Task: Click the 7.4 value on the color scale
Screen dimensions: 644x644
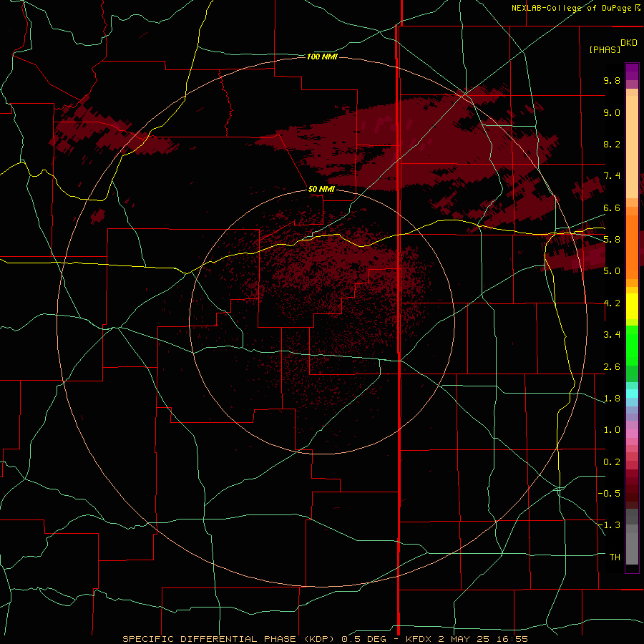Action: [612, 176]
